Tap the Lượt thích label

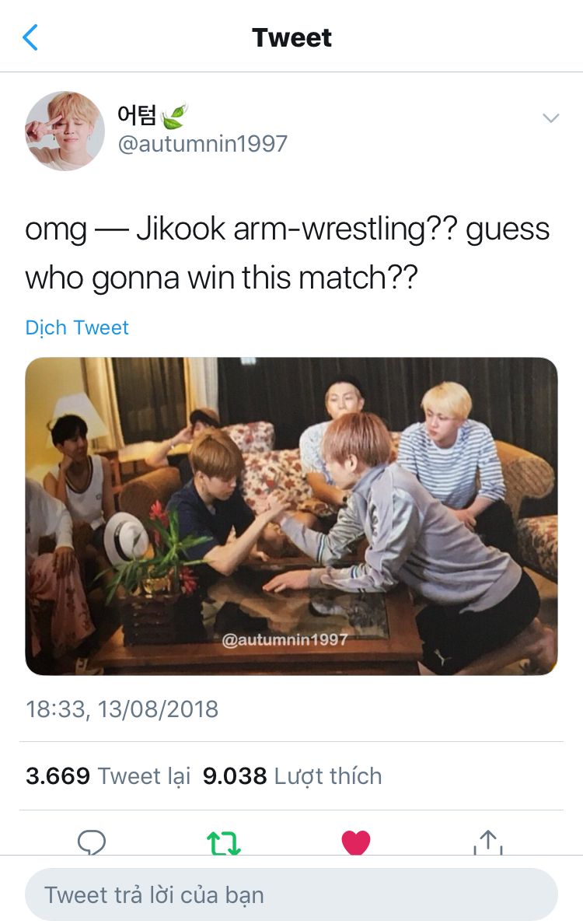[328, 777]
